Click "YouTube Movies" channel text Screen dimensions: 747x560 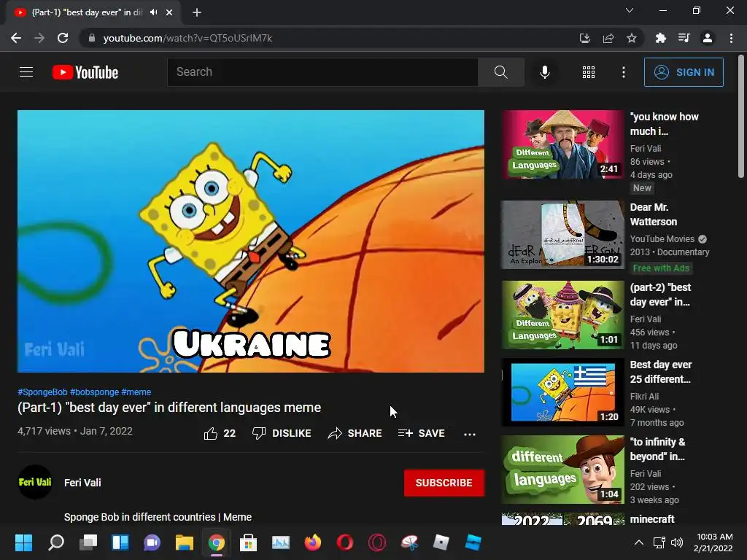click(662, 239)
